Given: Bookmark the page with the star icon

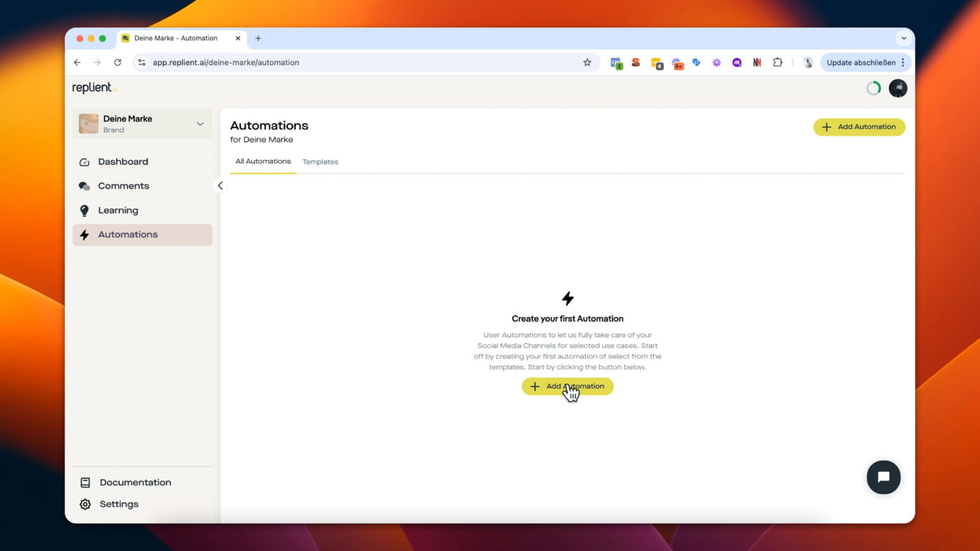Looking at the screenshot, I should coord(587,62).
